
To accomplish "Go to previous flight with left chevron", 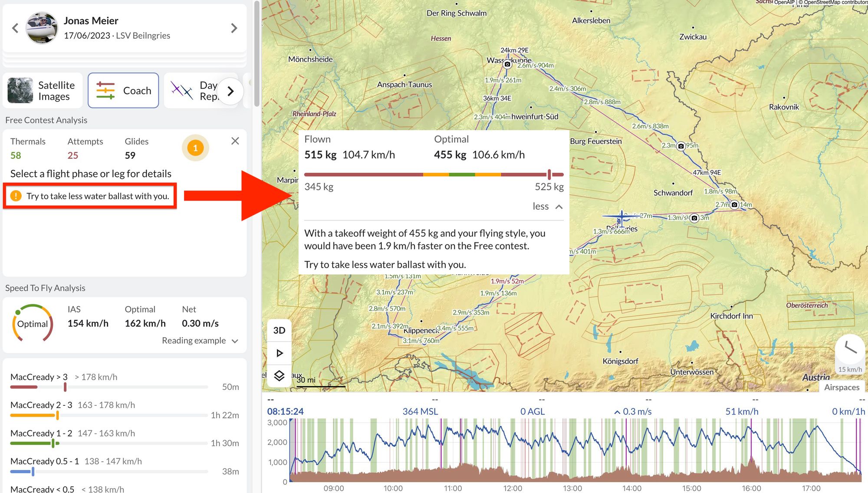I will [x=15, y=28].
